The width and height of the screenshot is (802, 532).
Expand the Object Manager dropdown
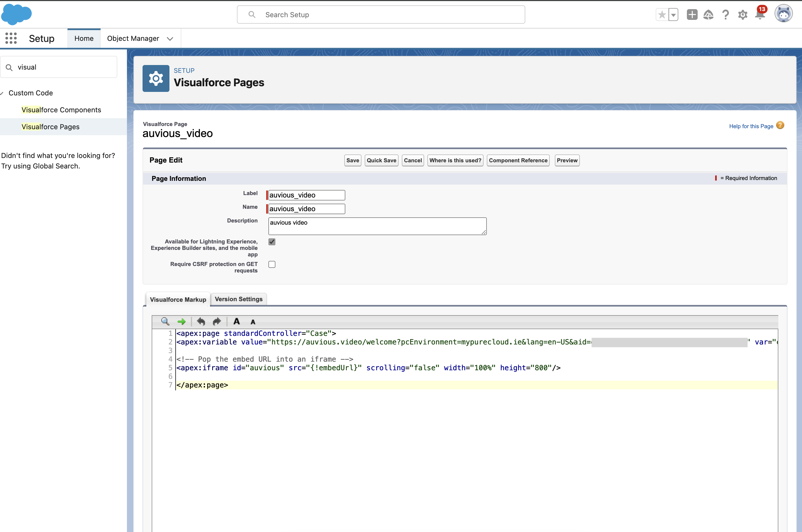pos(171,38)
